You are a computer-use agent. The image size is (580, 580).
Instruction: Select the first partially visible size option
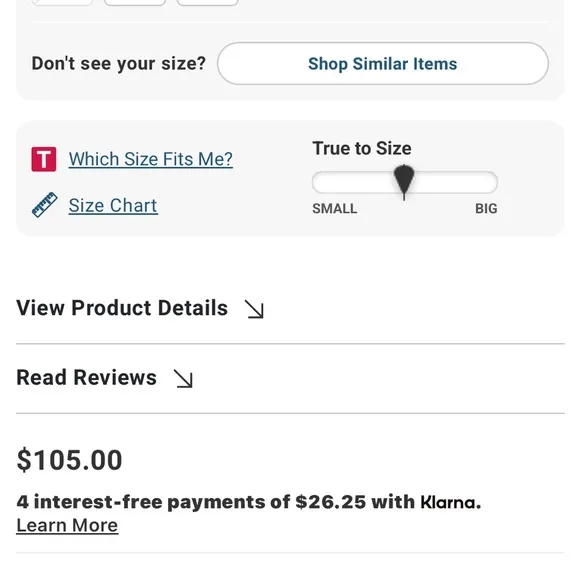(62, 3)
